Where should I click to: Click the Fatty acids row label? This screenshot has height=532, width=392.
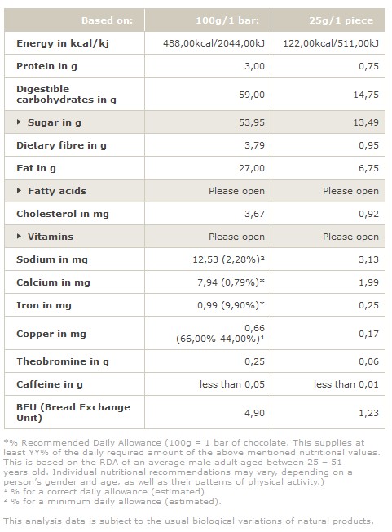pos(57,191)
